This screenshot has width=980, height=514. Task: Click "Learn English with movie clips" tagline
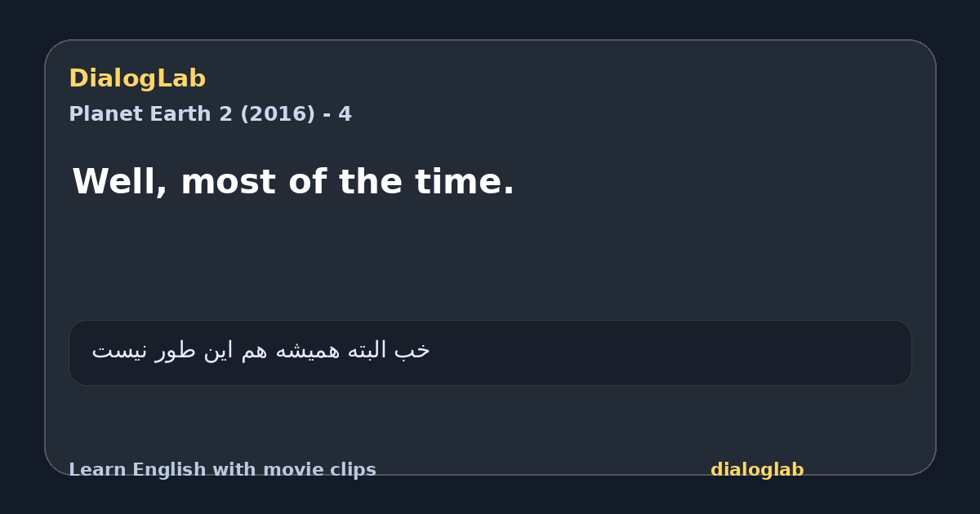(222, 470)
